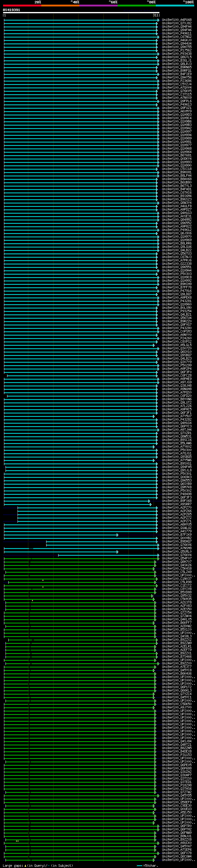Select hit label UniRef100_Q76KV5
This screenshot has height=868, width=197.
point(177,91)
